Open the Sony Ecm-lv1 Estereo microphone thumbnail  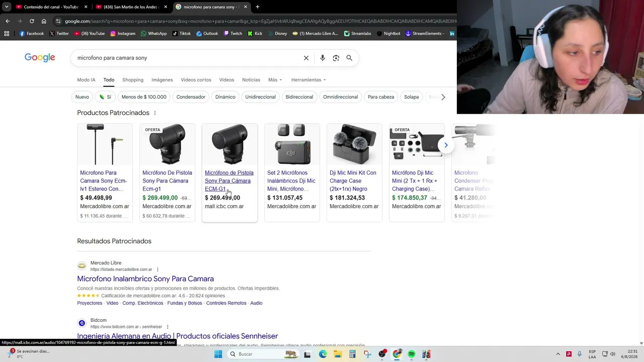tap(105, 144)
